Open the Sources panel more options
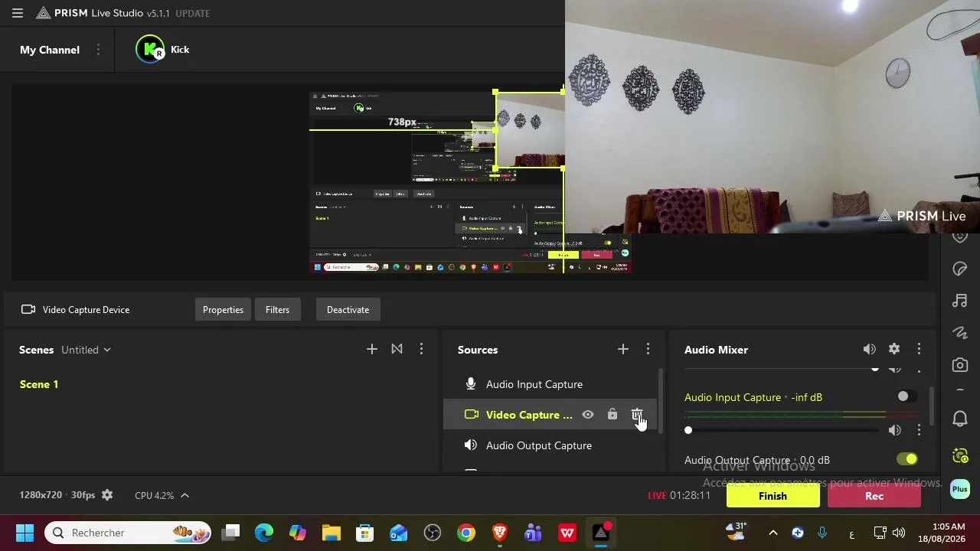The width and height of the screenshot is (980, 551). click(648, 350)
